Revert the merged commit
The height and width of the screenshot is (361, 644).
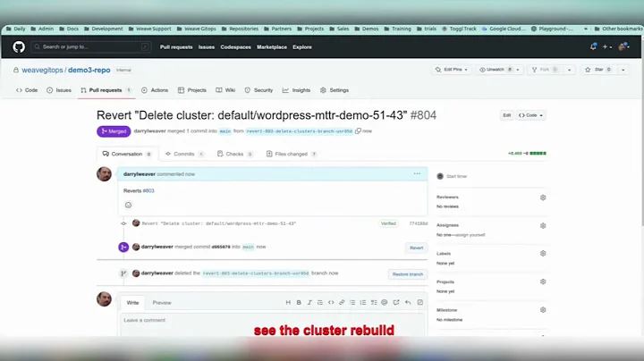416,248
